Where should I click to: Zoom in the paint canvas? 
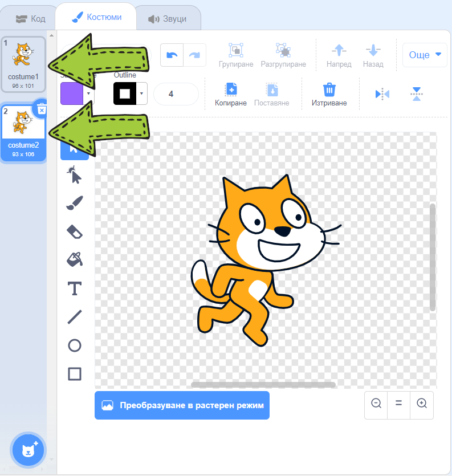tap(422, 405)
